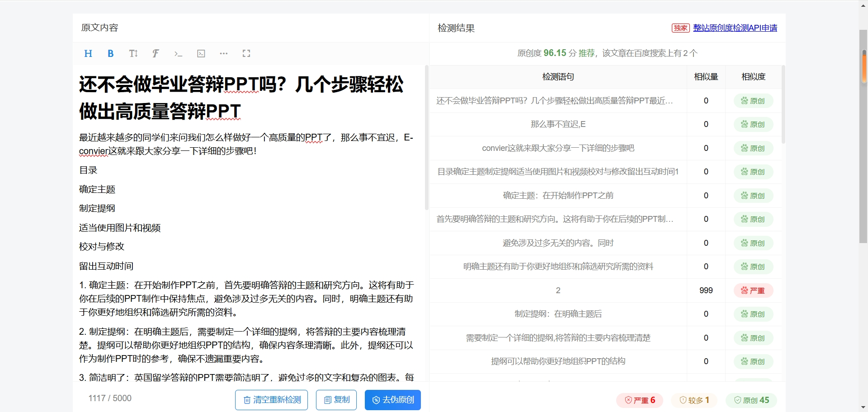This screenshot has width=868, height=412.
Task: Select the 相似度 column header
Action: coord(754,77)
